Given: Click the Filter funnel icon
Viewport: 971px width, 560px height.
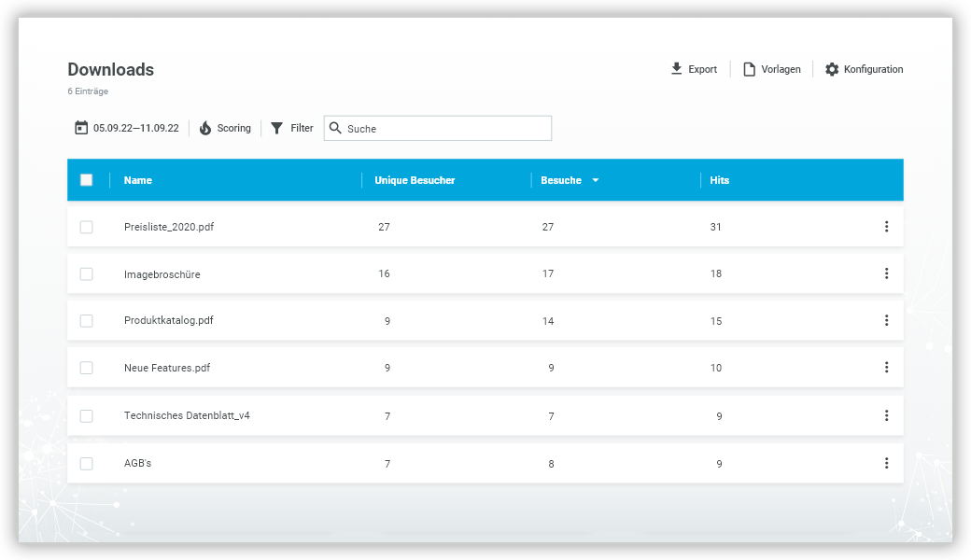Looking at the screenshot, I should (276, 128).
